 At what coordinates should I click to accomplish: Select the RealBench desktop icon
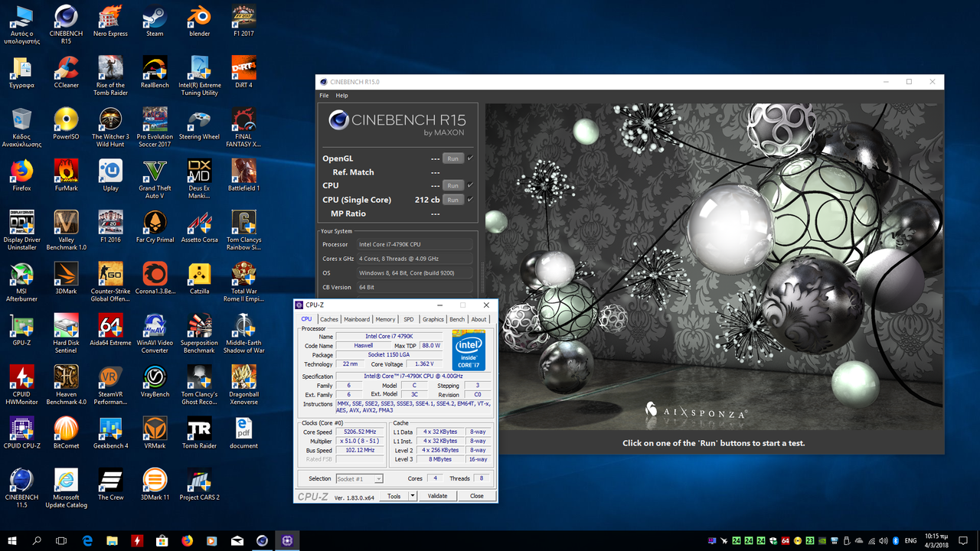(x=155, y=72)
